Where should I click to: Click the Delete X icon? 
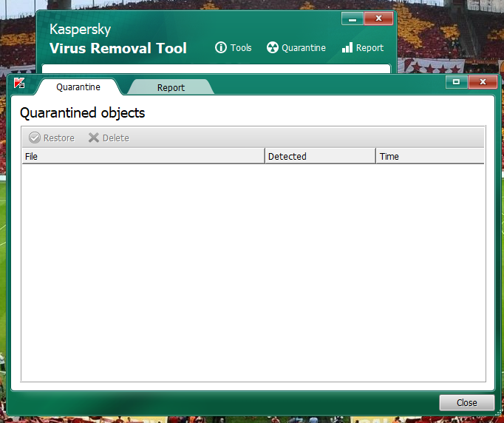[94, 138]
